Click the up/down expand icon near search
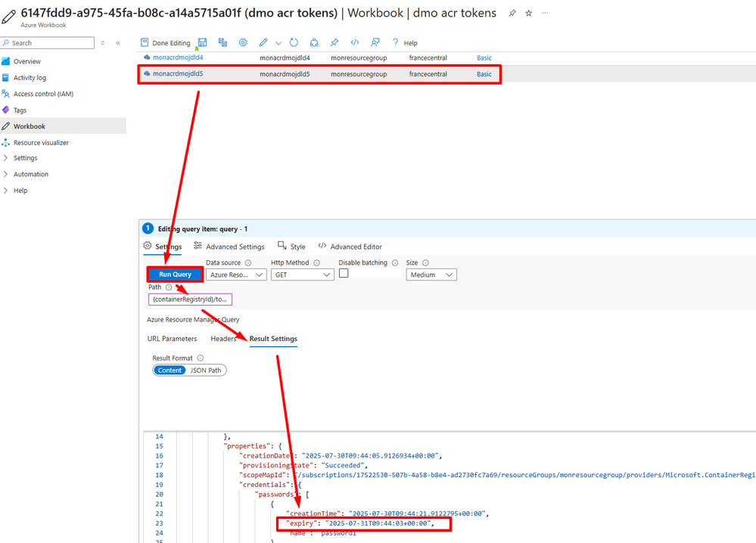The height and width of the screenshot is (543, 756). click(x=103, y=43)
